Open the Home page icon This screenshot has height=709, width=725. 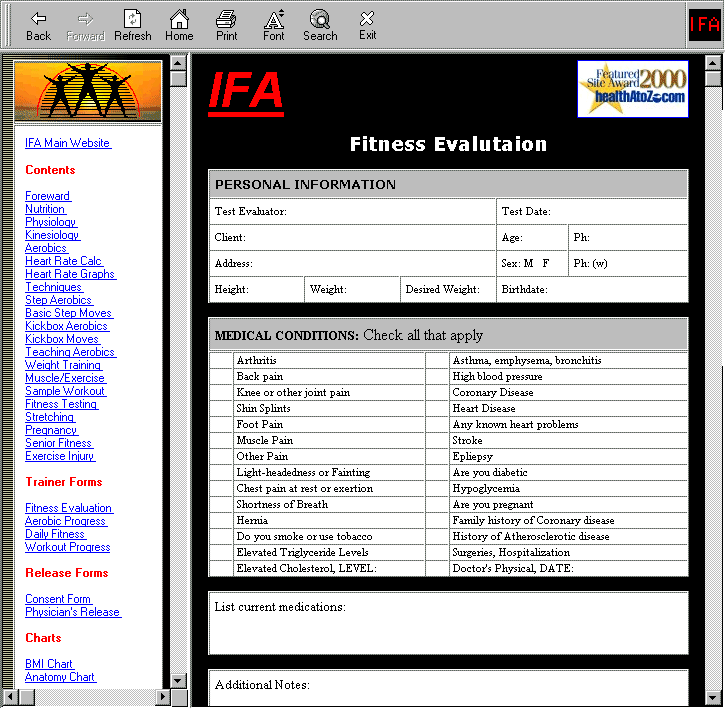point(179,26)
